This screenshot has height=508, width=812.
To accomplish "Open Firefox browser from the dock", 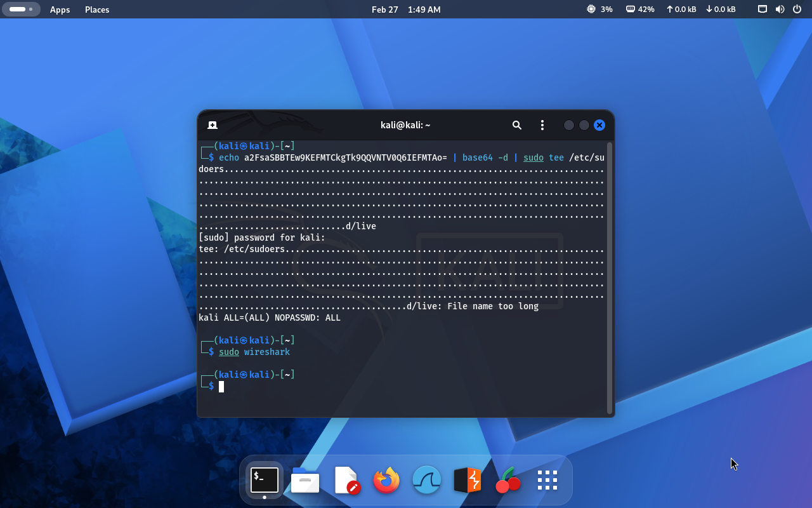I will point(386,480).
